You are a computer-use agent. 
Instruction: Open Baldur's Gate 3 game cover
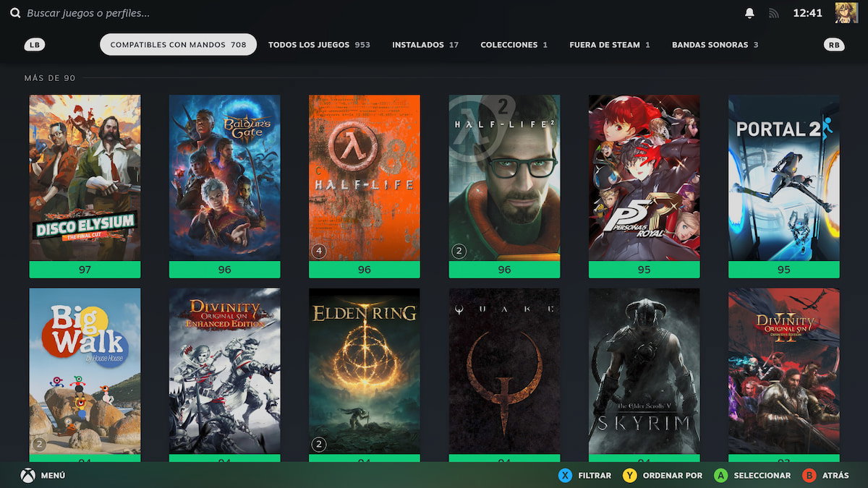click(224, 178)
